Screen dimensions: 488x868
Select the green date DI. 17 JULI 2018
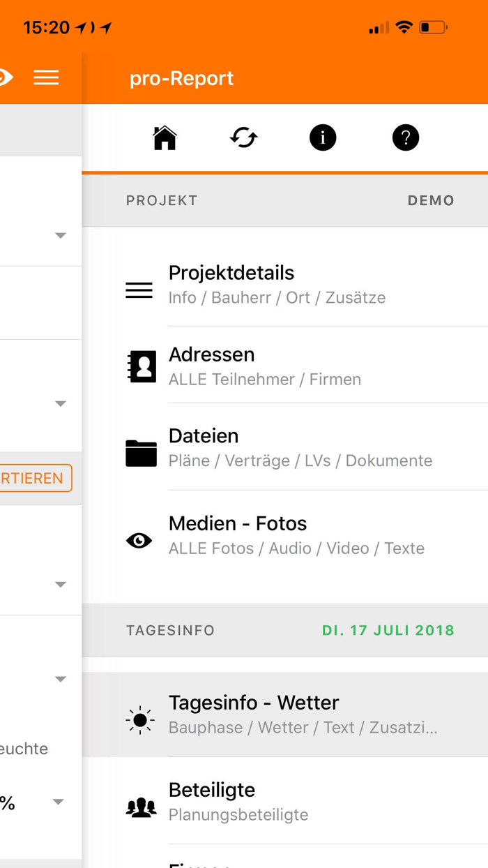tap(388, 630)
